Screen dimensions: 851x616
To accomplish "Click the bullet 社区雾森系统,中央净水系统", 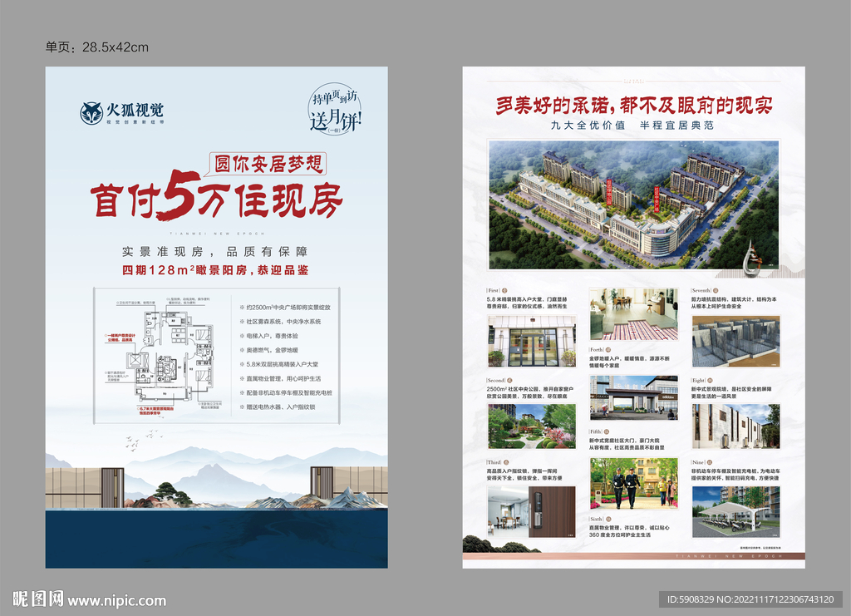I will [280, 321].
